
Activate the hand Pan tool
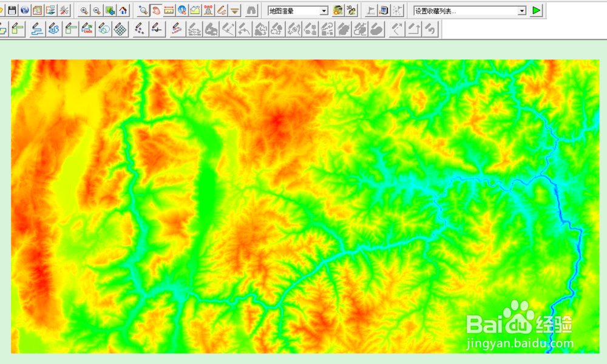(x=156, y=10)
